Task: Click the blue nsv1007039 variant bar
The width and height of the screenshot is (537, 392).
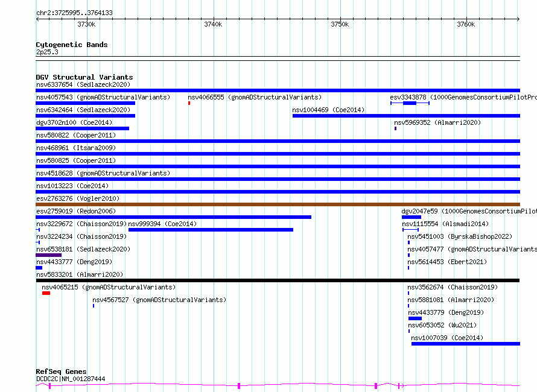Action: point(466,344)
